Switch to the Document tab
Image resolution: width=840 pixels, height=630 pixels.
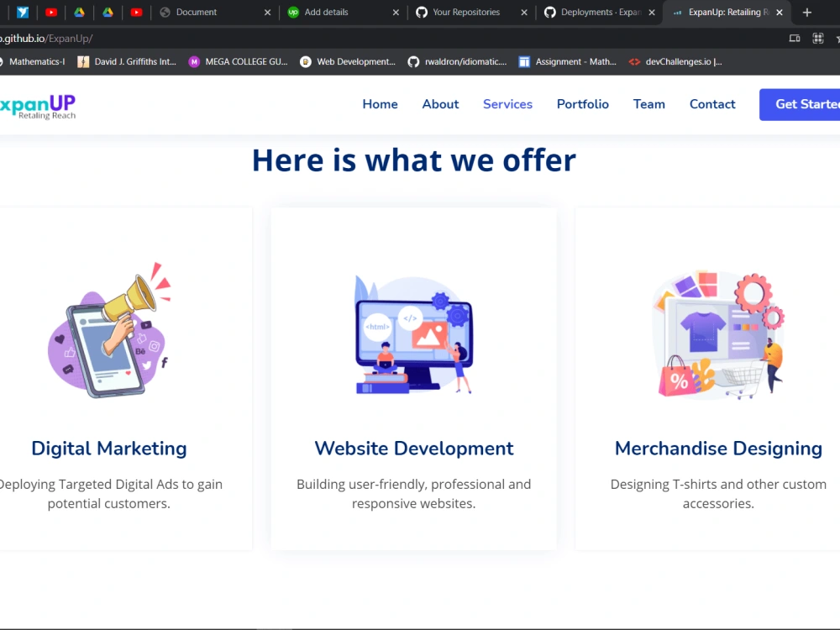(x=214, y=12)
